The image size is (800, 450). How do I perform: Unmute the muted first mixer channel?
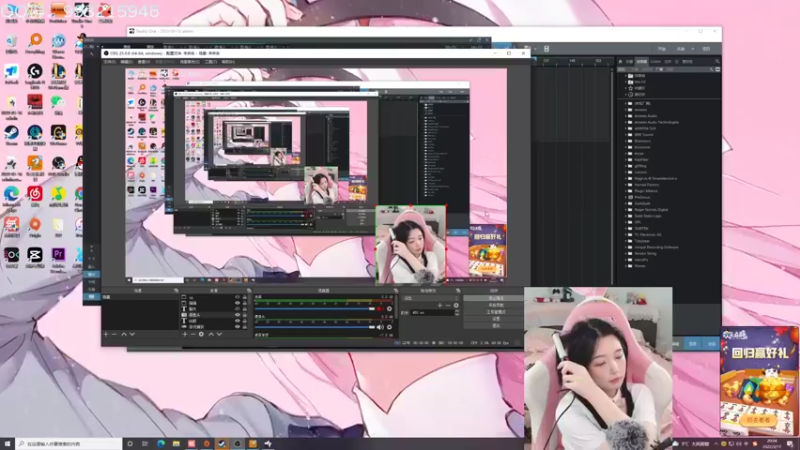[380, 309]
